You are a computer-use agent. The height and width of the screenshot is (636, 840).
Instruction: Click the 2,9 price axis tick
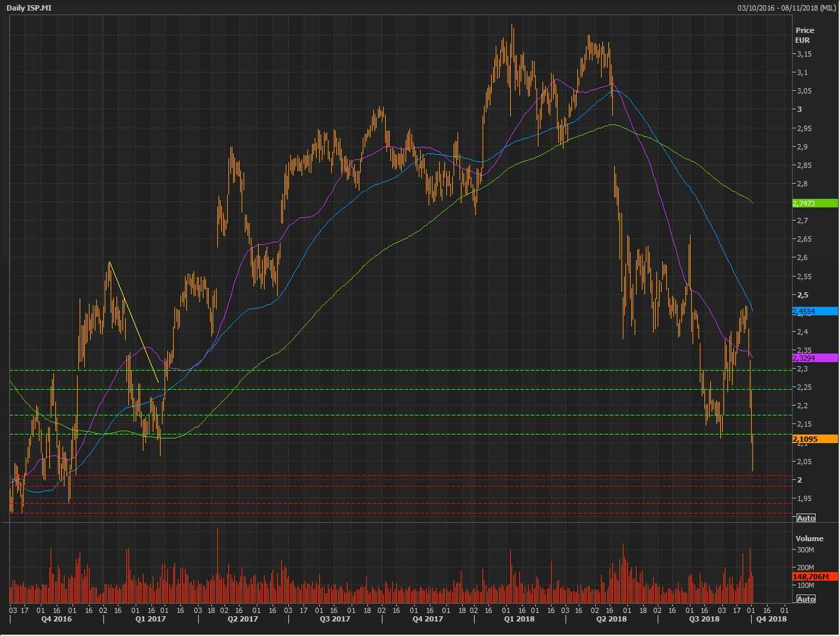[x=802, y=147]
